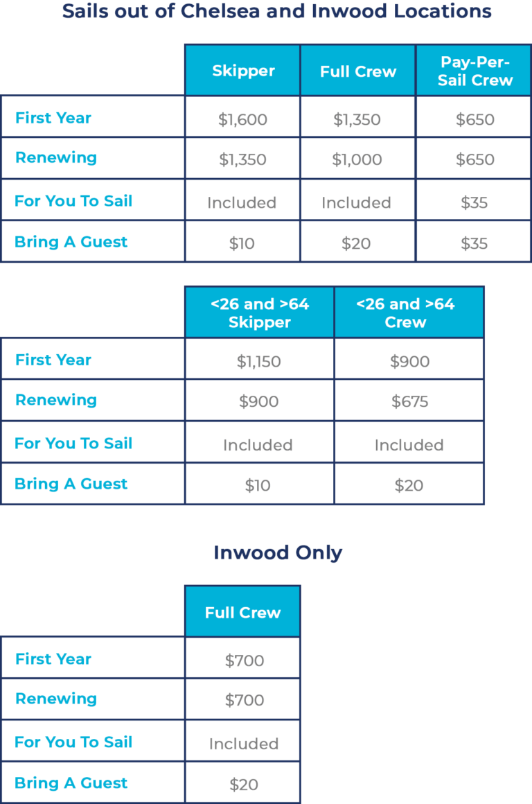Click Renewing row label in the middle table
Screen dimensions: 532x804
56,399
